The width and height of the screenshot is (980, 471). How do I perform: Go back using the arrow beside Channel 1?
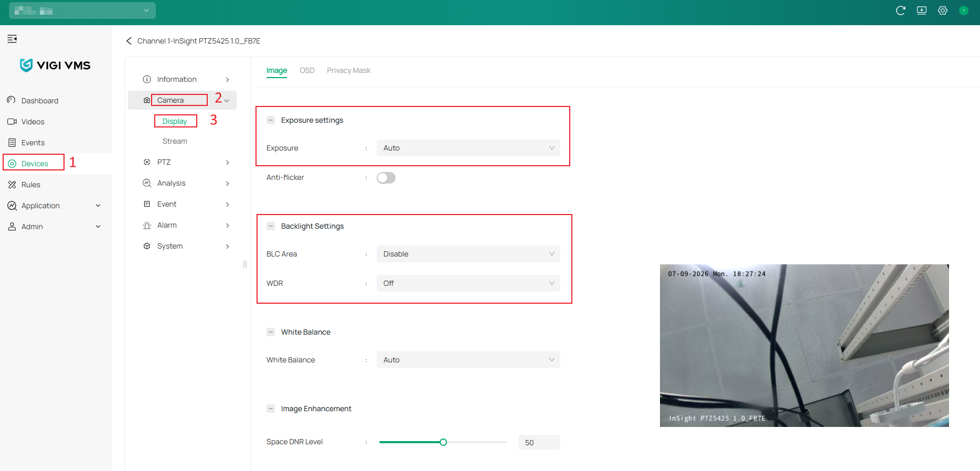(x=129, y=41)
